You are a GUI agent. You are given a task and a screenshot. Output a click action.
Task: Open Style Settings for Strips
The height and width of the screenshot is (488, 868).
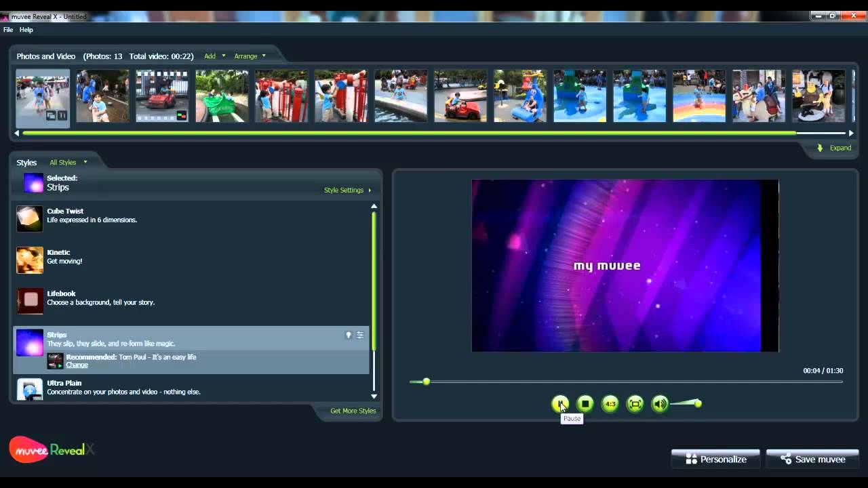tap(347, 190)
